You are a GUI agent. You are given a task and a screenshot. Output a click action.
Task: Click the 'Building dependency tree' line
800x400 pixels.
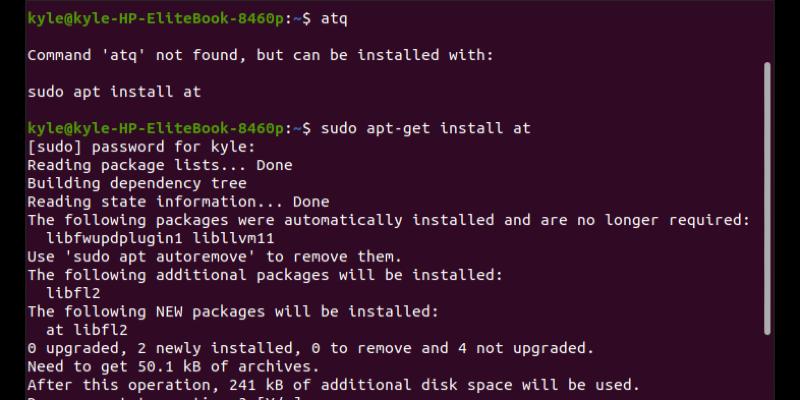point(137,183)
